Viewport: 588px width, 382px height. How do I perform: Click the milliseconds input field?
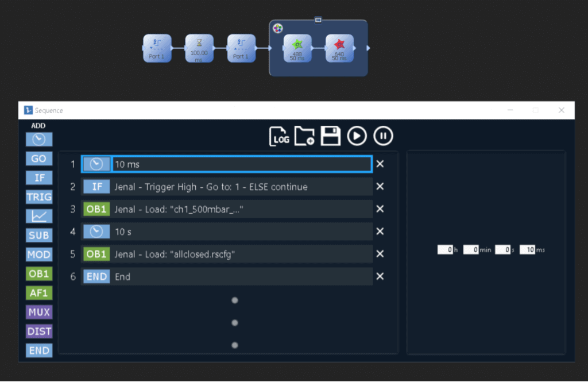tap(527, 250)
